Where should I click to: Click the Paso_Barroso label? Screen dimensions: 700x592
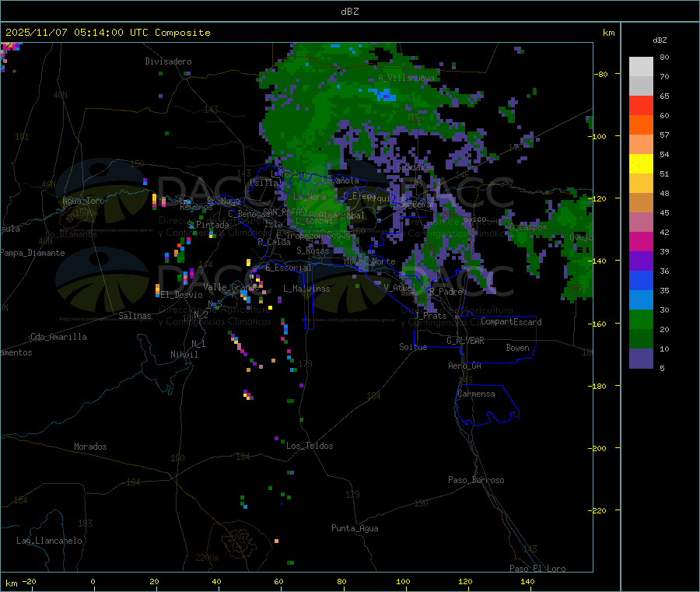click(x=476, y=480)
